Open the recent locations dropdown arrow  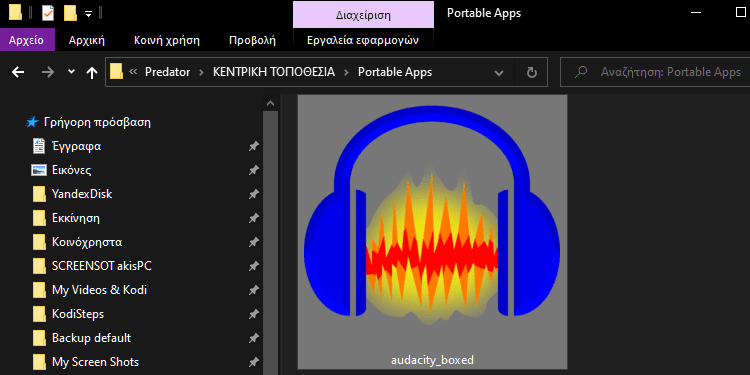72,72
